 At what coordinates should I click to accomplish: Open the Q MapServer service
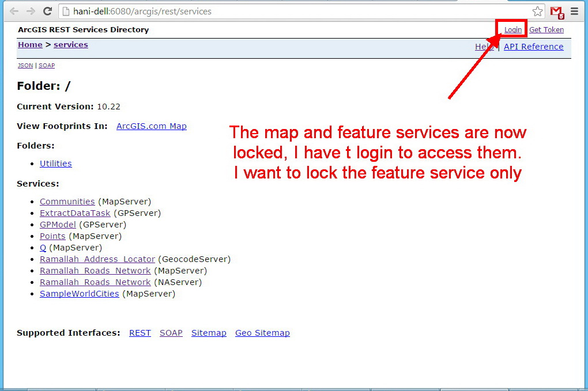[43, 248]
